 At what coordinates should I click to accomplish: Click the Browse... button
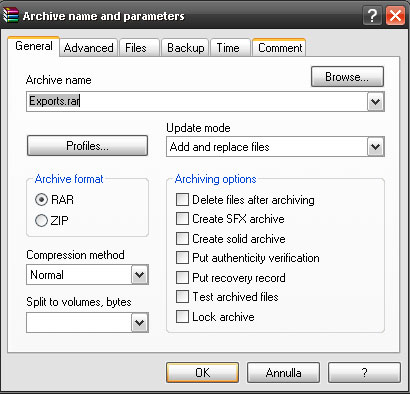(x=347, y=77)
